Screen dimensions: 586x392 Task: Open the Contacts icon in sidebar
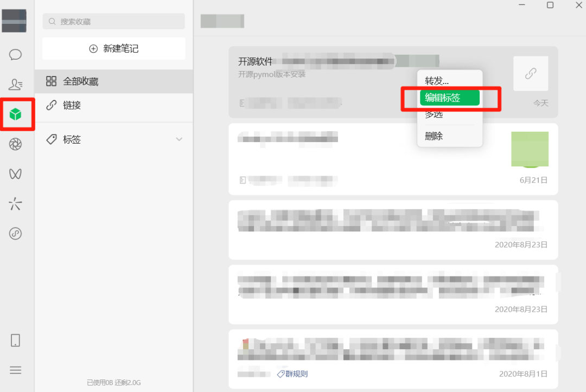tap(15, 85)
